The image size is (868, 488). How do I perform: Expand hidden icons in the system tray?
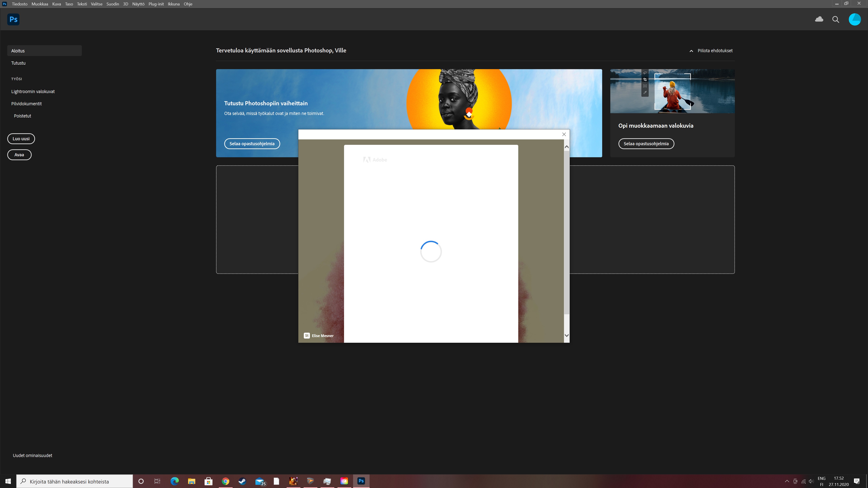(787, 481)
